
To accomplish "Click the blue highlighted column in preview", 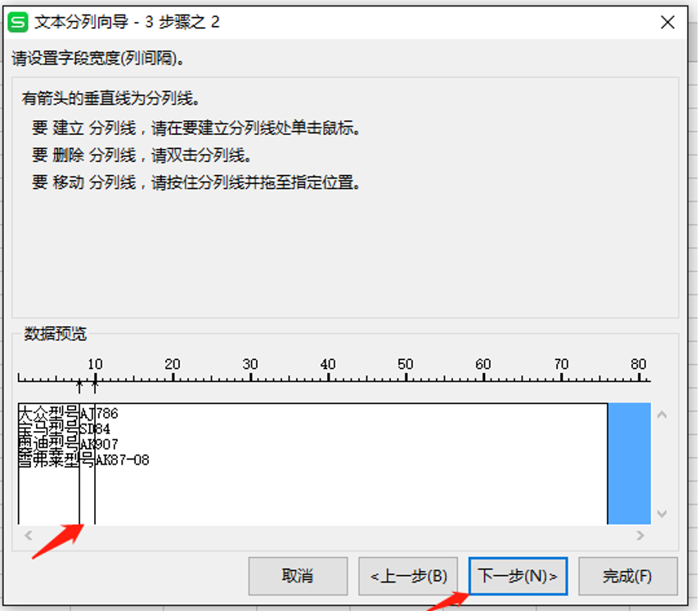I will click(630, 464).
